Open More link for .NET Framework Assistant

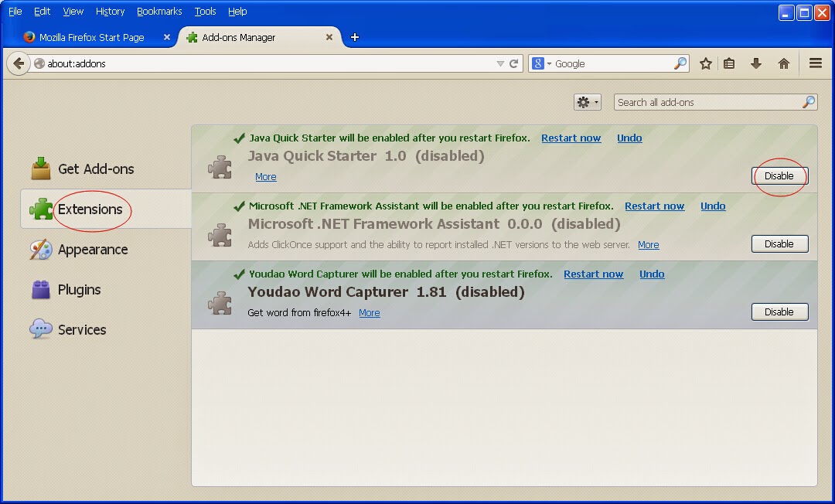(649, 245)
